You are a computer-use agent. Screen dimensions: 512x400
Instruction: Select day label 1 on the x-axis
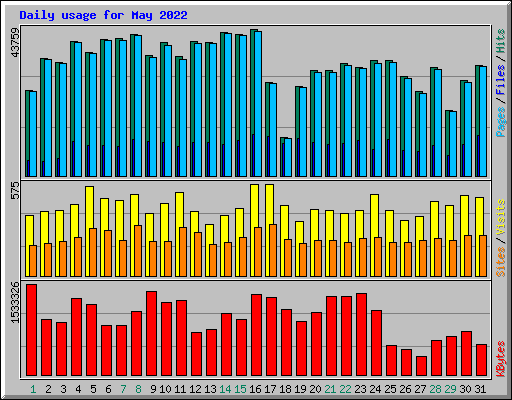[33, 389]
